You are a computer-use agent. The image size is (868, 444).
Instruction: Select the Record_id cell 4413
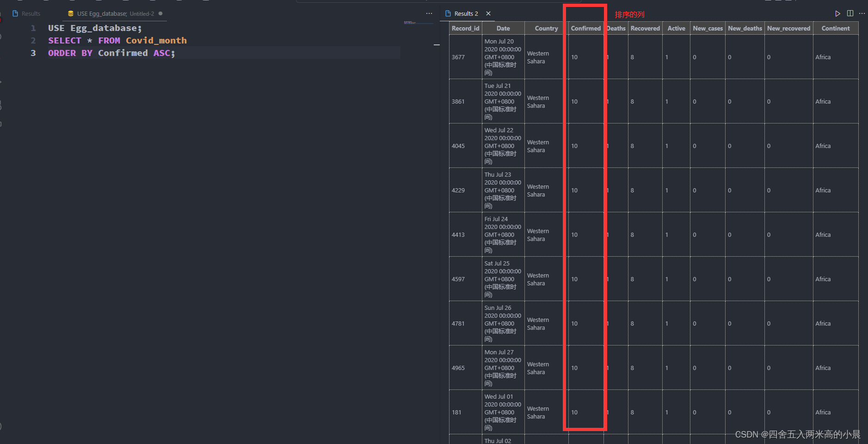pos(466,234)
